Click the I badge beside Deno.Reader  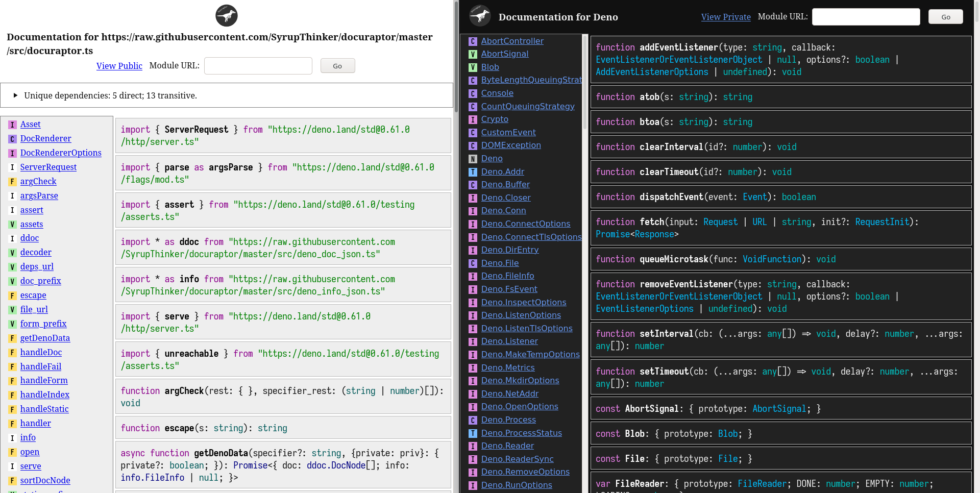(x=473, y=446)
